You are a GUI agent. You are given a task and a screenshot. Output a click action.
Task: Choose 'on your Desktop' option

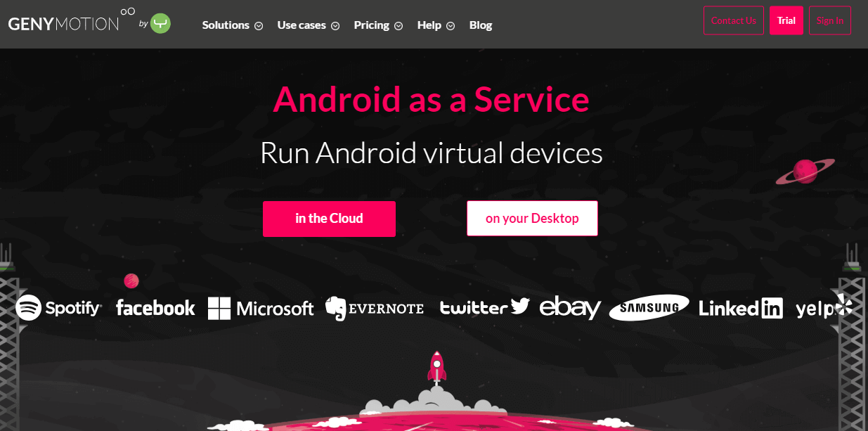click(532, 218)
